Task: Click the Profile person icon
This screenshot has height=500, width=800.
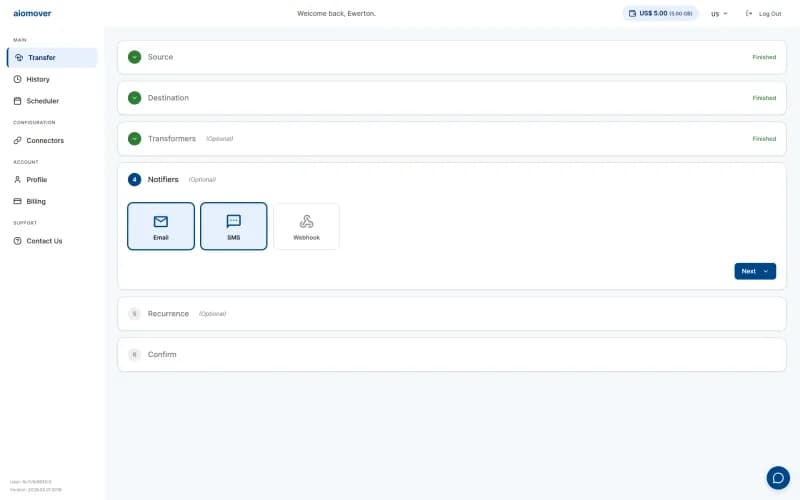Action: point(17,180)
